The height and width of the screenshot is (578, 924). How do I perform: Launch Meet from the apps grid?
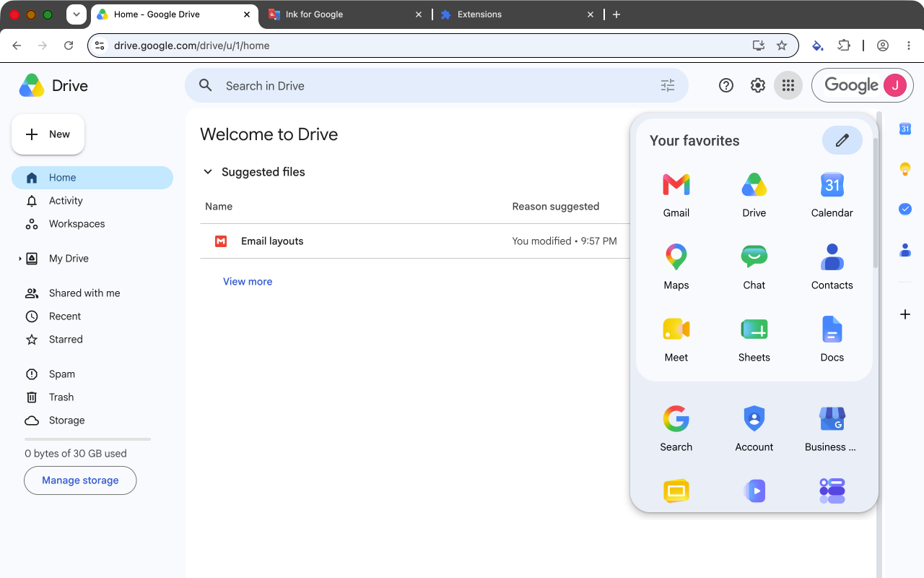coord(676,340)
